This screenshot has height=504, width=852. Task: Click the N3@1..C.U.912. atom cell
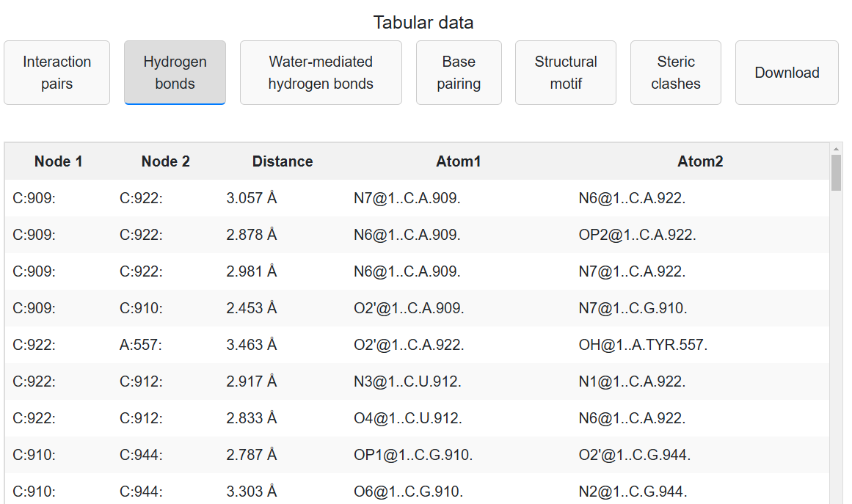(407, 381)
